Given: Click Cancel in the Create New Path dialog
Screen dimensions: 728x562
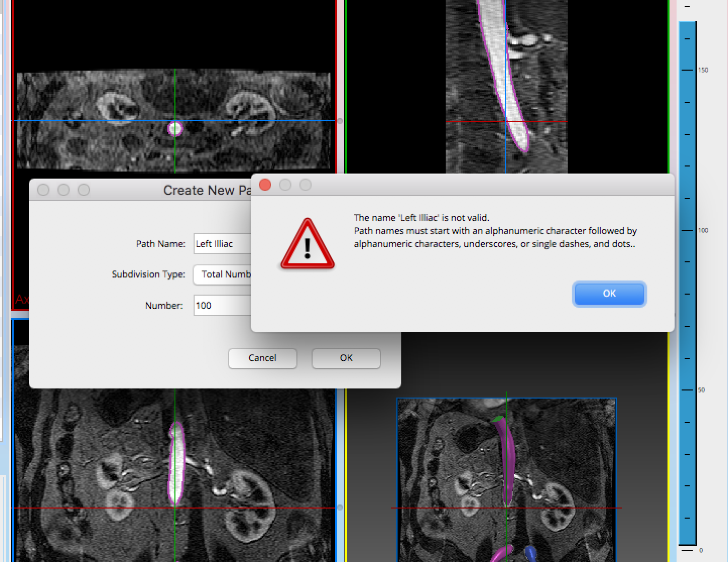Looking at the screenshot, I should click(262, 358).
